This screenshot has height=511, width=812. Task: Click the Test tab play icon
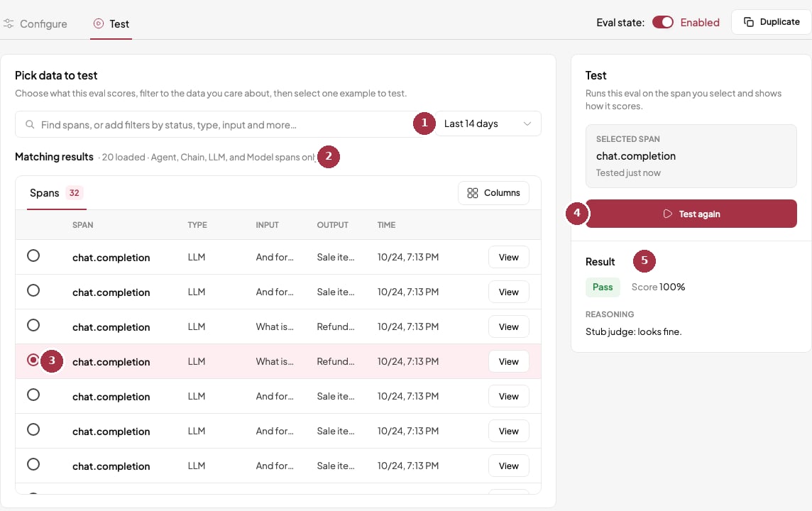pyautogui.click(x=99, y=23)
